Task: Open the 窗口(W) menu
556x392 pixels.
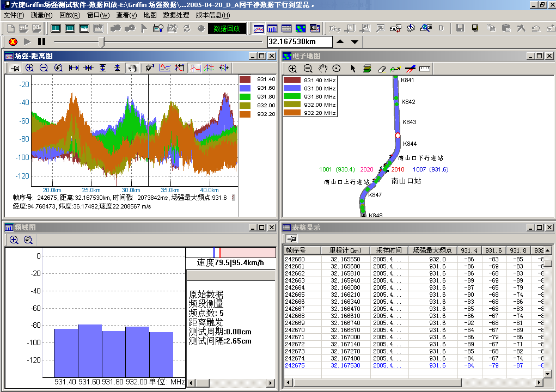Action: pos(98,15)
